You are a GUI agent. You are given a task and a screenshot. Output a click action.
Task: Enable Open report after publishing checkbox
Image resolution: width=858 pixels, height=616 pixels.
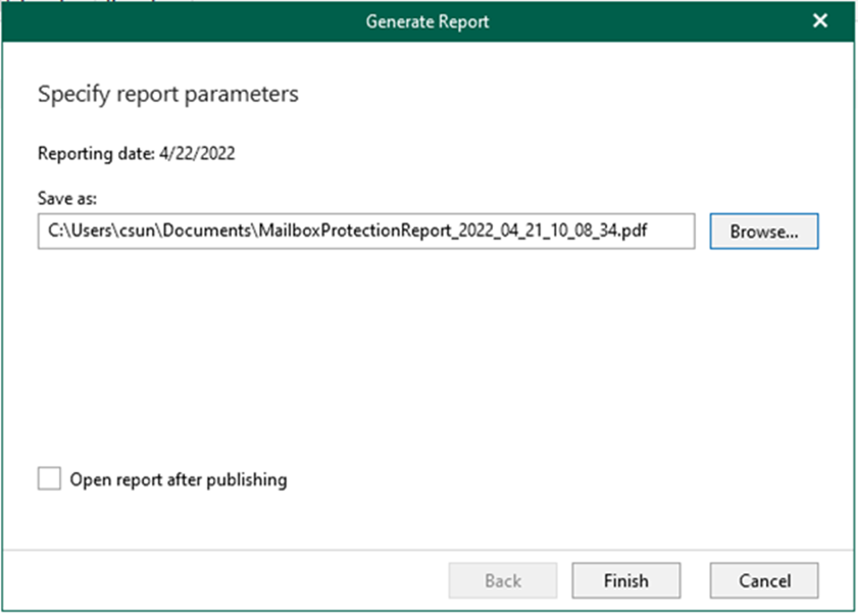coord(49,478)
